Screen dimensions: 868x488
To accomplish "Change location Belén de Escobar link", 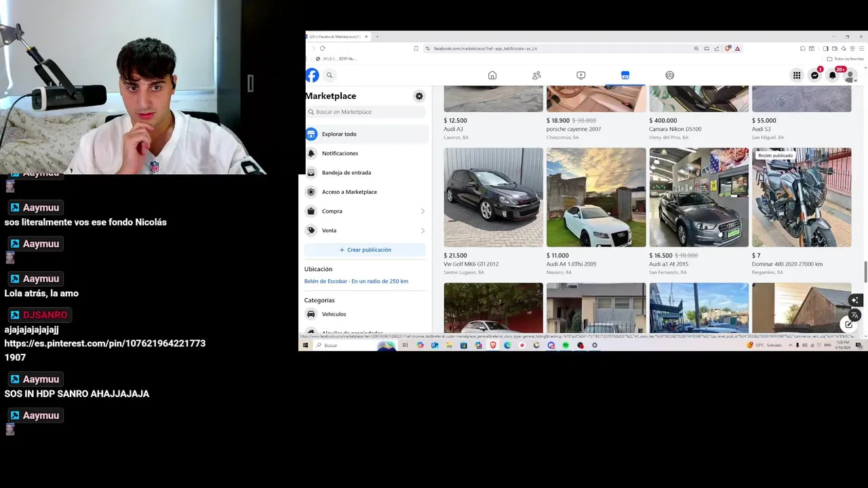I will (x=356, y=281).
